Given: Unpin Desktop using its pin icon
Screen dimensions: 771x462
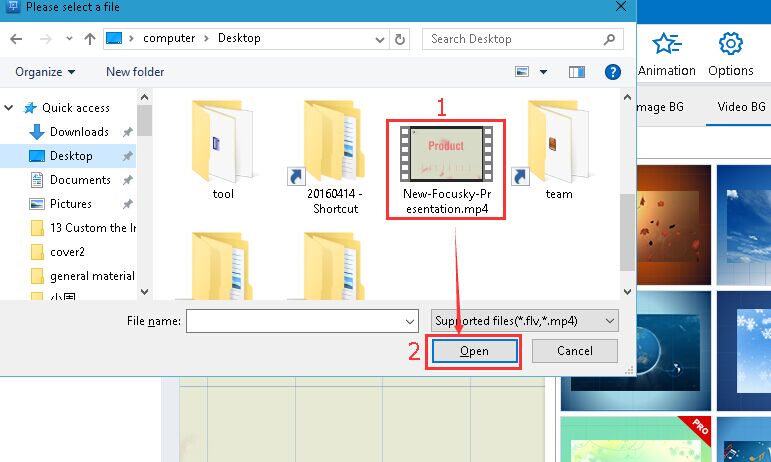Looking at the screenshot, I should click(x=127, y=156).
